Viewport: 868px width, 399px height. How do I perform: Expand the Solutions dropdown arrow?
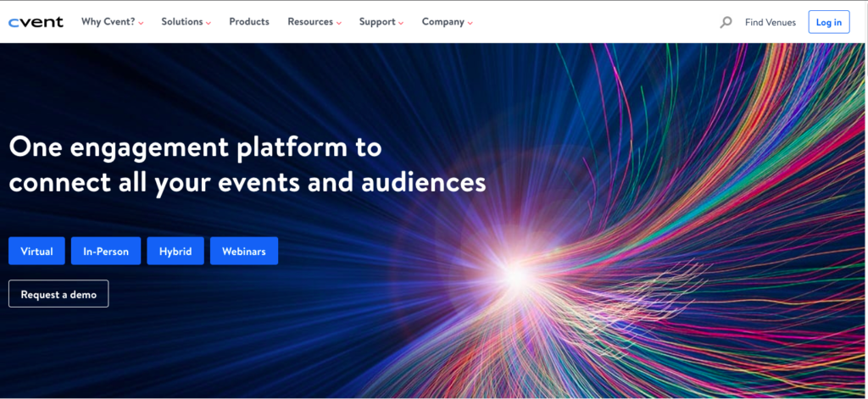209,23
